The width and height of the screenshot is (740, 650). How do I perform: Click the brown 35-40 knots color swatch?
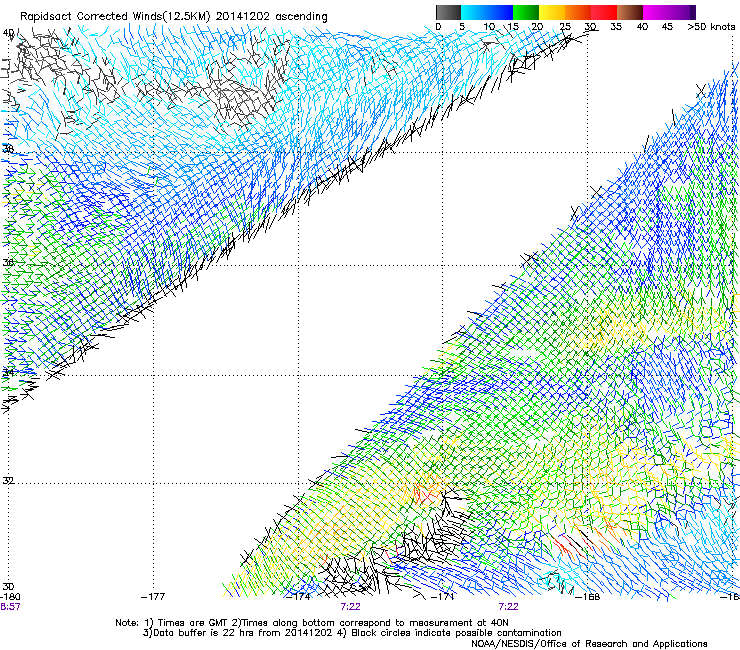coord(630,12)
